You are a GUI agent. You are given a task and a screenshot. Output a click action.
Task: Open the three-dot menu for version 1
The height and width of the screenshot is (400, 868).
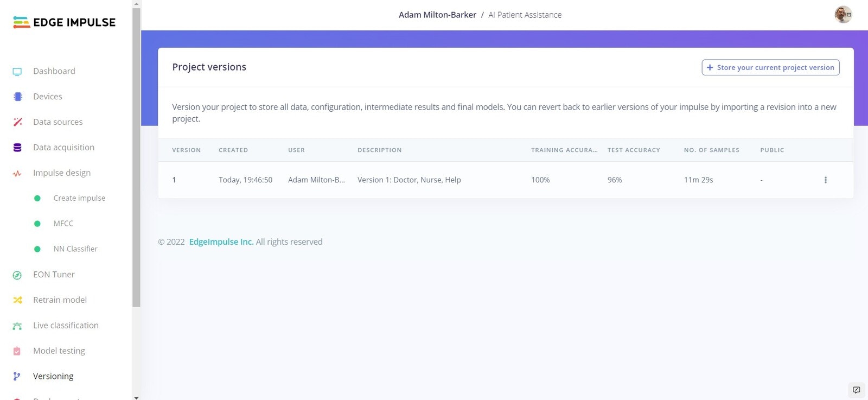click(826, 180)
